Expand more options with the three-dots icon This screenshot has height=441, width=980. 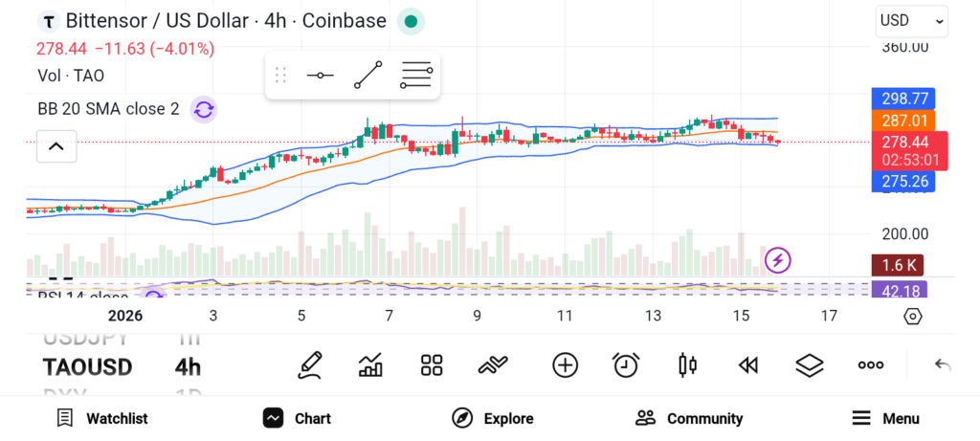tap(871, 365)
